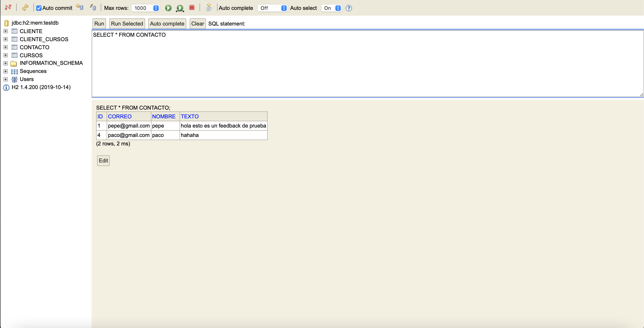
Task: Run the SQL statement using the green play icon
Action: tap(168, 8)
